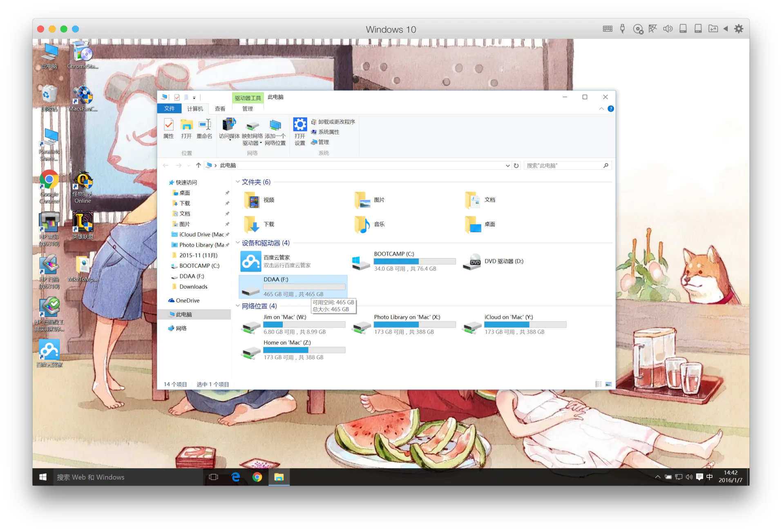This screenshot has height=532, width=782.
Task: Click the BOOTCAMP (C:) usage bar
Action: (414, 261)
